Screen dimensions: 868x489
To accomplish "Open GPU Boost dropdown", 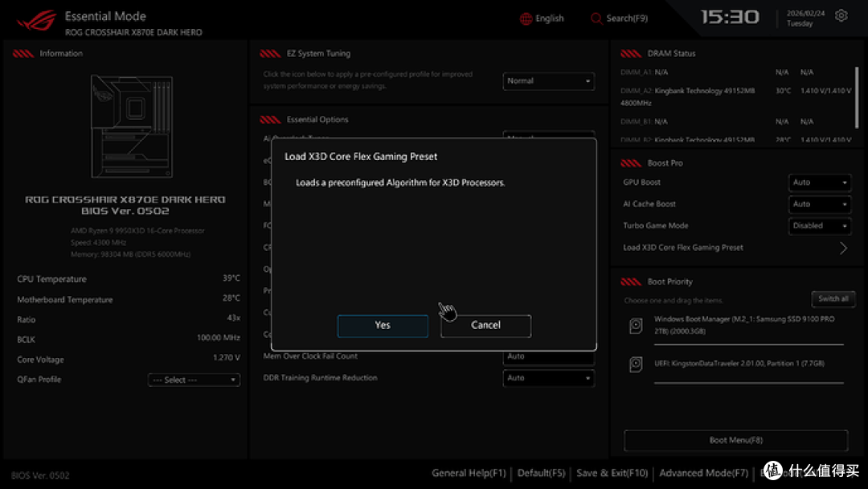I will [x=820, y=183].
